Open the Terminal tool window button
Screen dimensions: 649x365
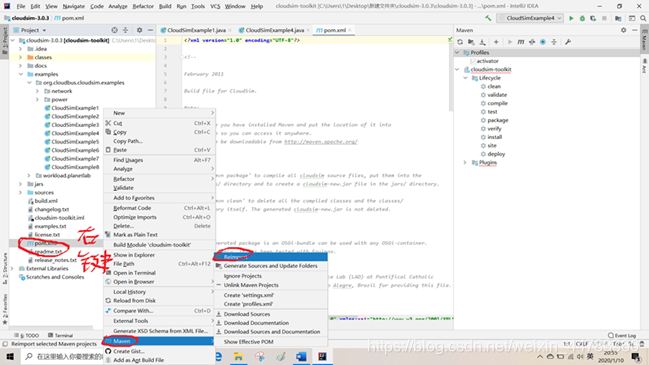(x=60, y=336)
